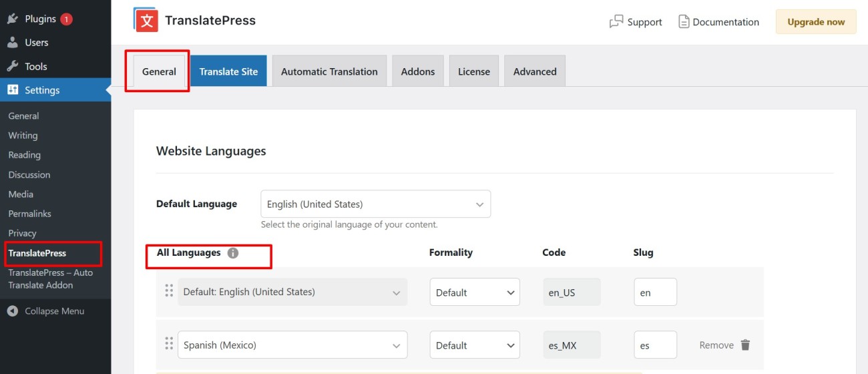This screenshot has height=374, width=868.
Task: Click the Plugins icon in sidebar
Action: (12, 19)
